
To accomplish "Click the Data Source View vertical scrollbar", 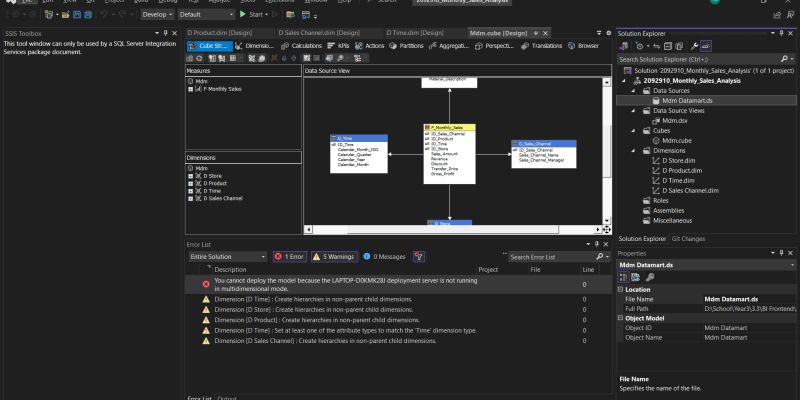I will (607, 151).
